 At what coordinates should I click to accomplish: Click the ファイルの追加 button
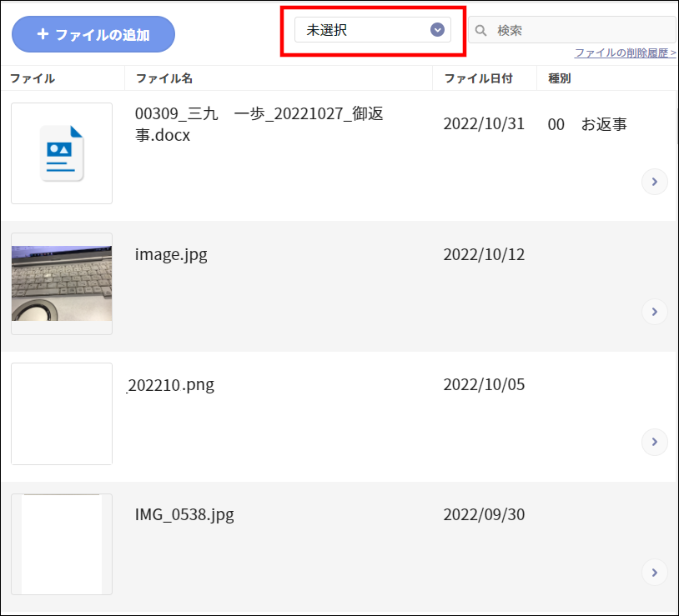click(x=93, y=34)
